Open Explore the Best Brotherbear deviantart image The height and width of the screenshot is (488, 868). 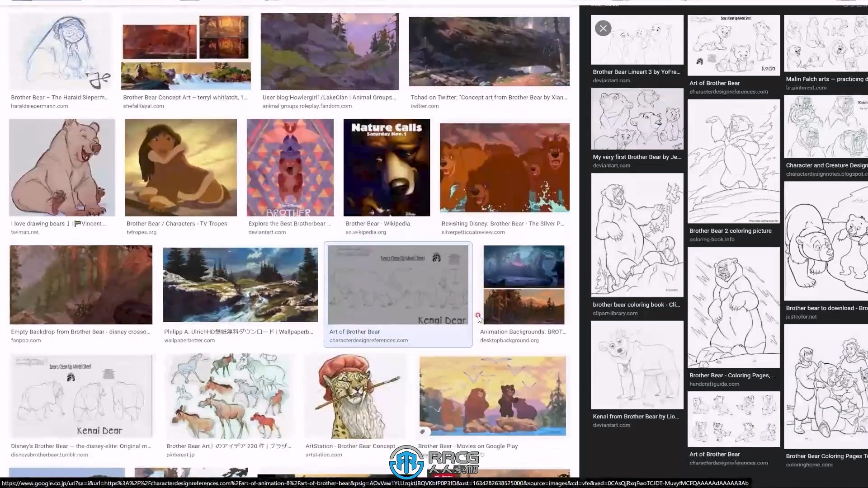coord(290,168)
